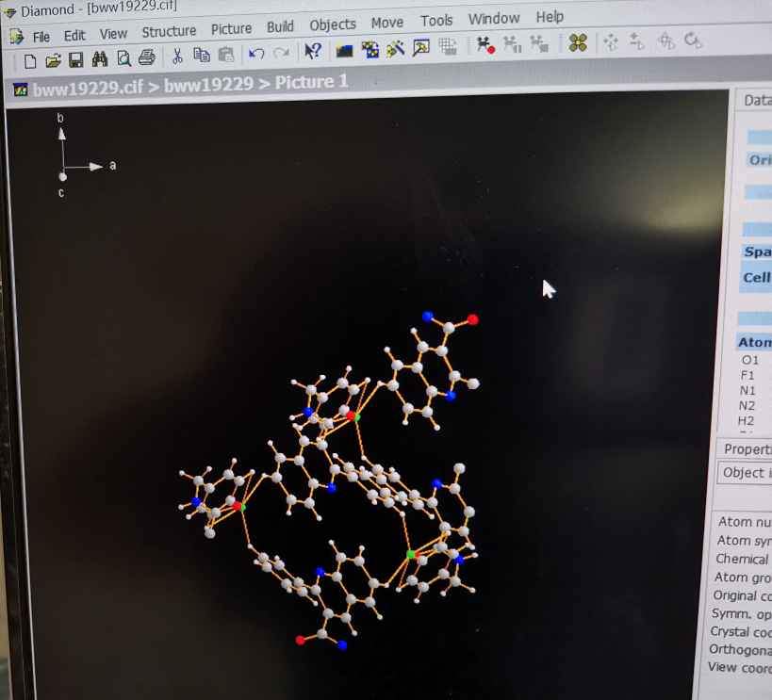Click the 'Atom nu...' property row
Image resolution: width=772 pixels, height=700 pixels.
pyautogui.click(x=744, y=521)
